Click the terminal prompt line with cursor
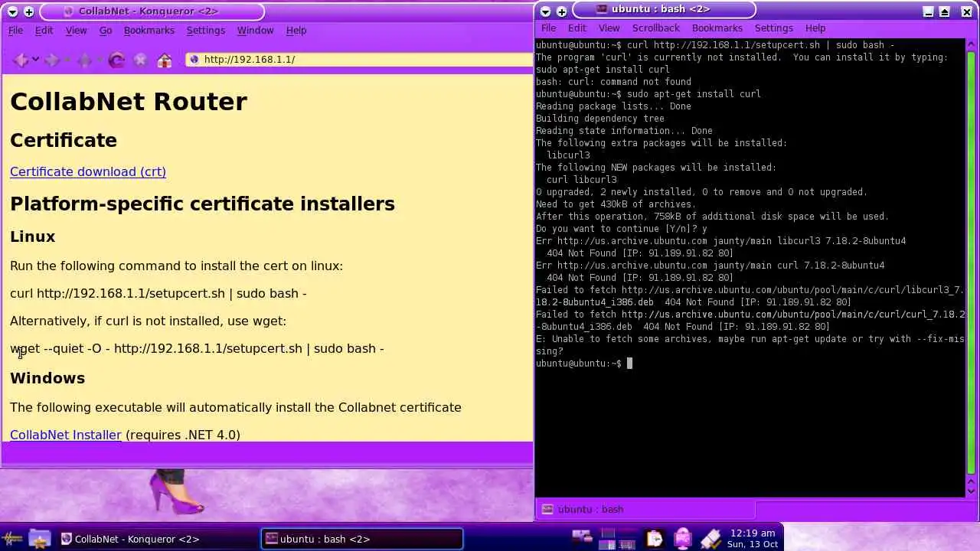 pyautogui.click(x=584, y=364)
